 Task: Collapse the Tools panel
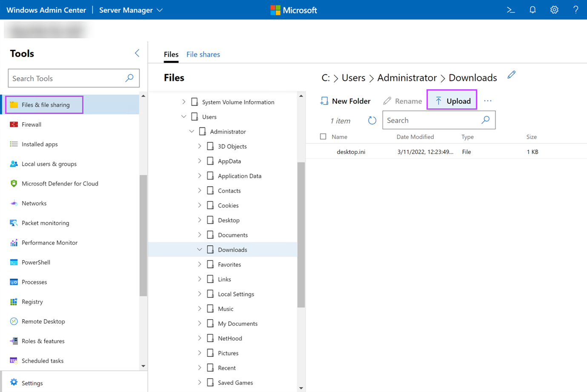tap(137, 53)
